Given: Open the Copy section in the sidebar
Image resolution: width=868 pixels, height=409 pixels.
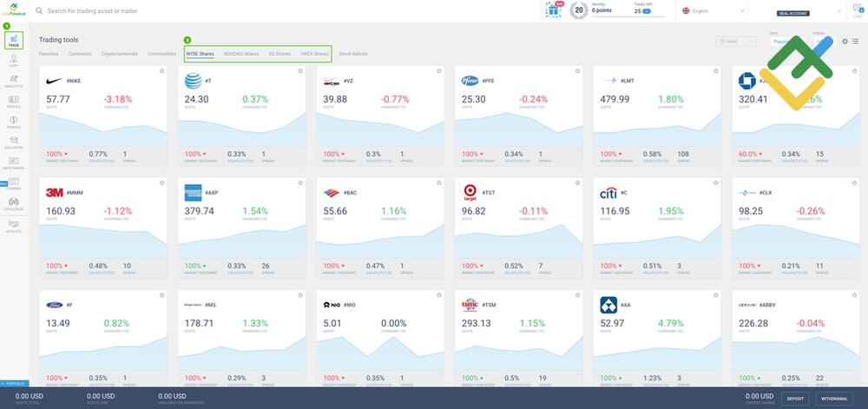Looking at the screenshot, I should (14, 61).
